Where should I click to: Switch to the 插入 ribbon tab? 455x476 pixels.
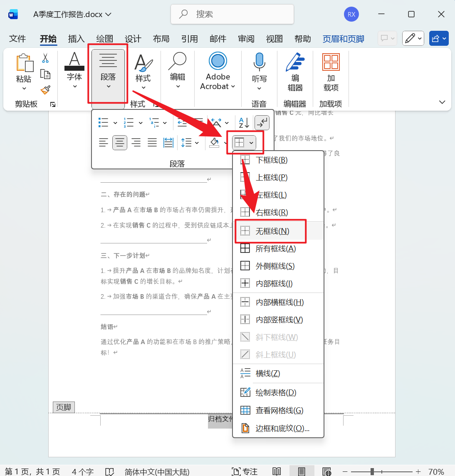pyautogui.click(x=76, y=39)
